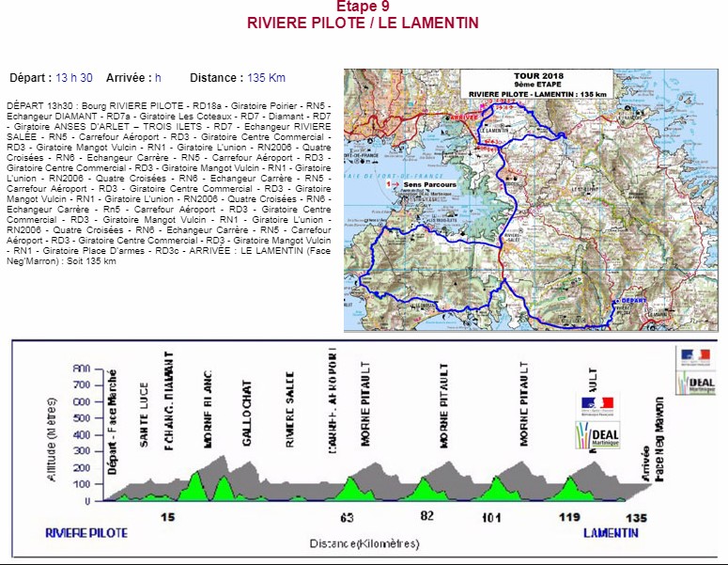This screenshot has width=728, height=565.
Task: Click the red "ARRIVEE" marker on the map
Action: click(463, 118)
